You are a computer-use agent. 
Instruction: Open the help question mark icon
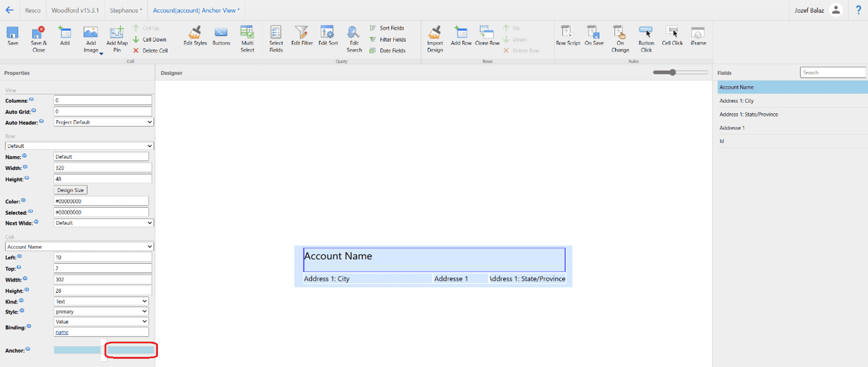(x=859, y=10)
